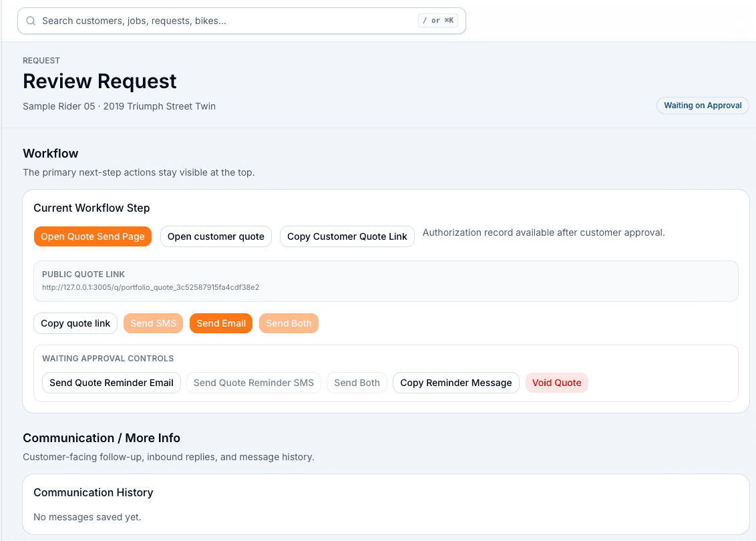Click the '/ or ⌘K' shortcut hint badge
Image resolution: width=756 pixels, height=541 pixels.
pos(438,20)
